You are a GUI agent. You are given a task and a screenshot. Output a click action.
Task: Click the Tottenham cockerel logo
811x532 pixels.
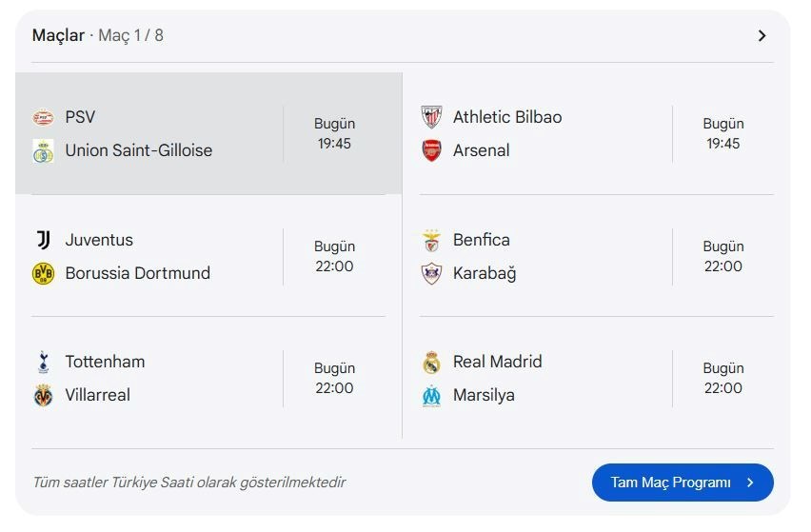point(43,362)
